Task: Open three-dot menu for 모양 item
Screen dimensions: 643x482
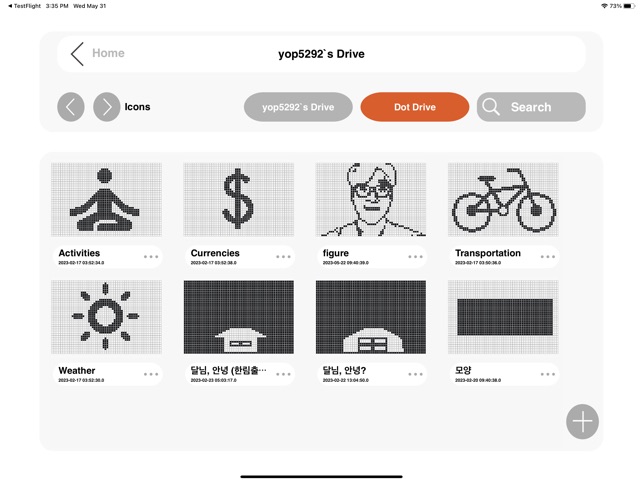Action: click(548, 374)
